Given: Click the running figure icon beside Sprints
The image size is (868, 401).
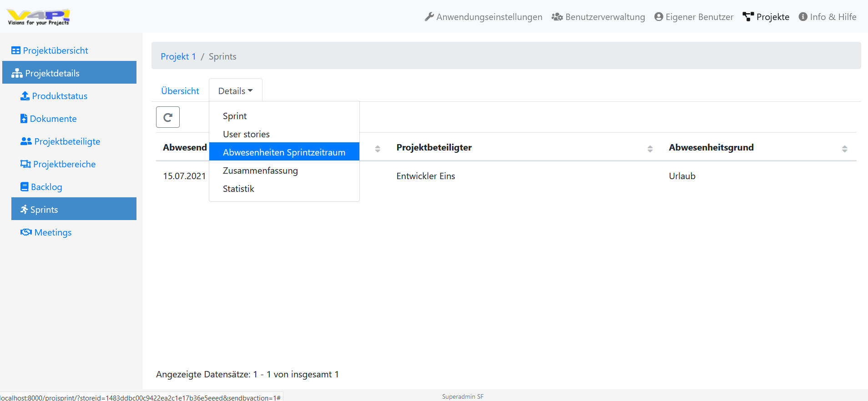Looking at the screenshot, I should tap(24, 210).
